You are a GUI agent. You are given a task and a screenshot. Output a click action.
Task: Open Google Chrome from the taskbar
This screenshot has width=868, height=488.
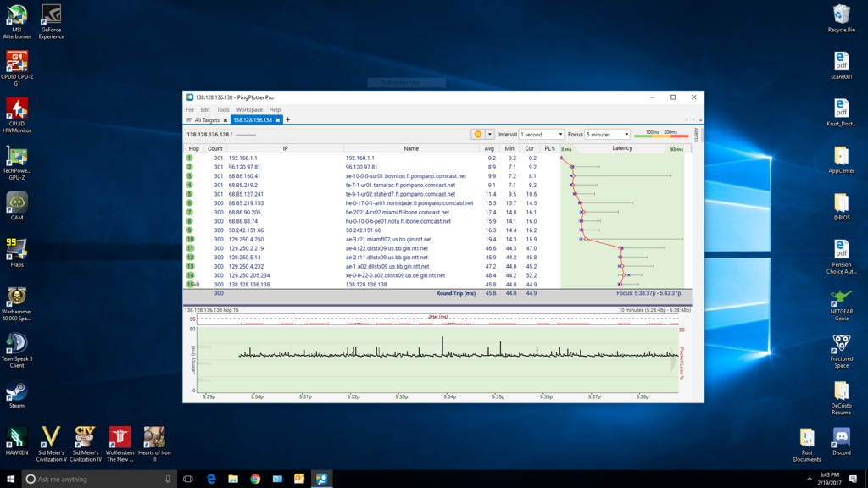coord(255,480)
